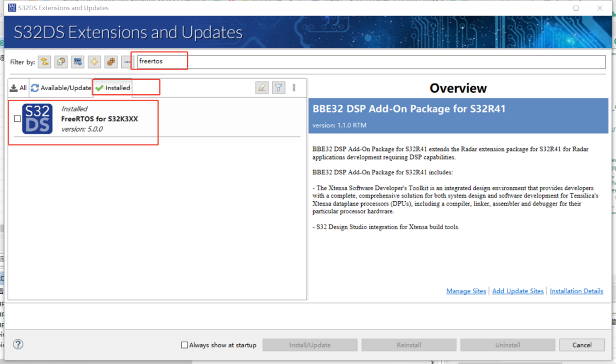Image resolution: width=616 pixels, height=364 pixels.
Task: Click the Manage Sites link
Action: pos(466,291)
